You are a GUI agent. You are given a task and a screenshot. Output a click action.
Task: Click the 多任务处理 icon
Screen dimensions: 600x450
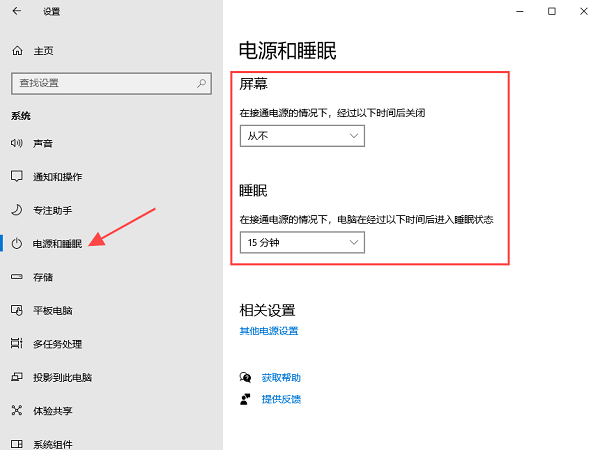16,343
